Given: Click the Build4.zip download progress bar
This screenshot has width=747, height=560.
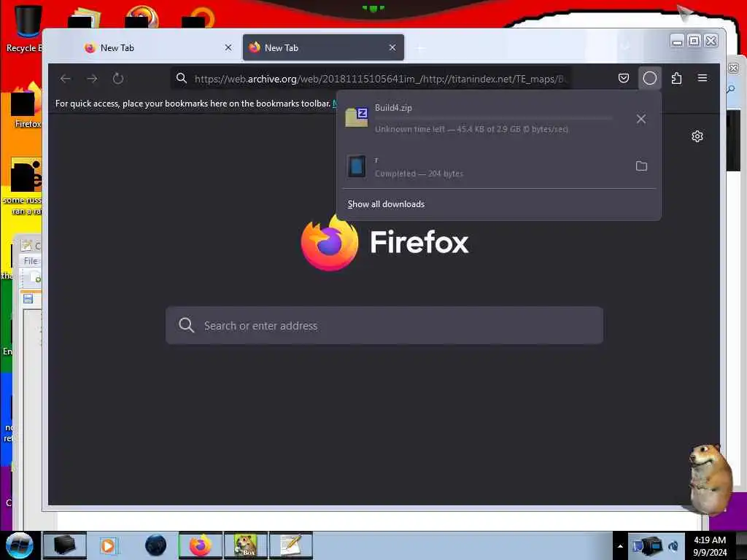Looking at the screenshot, I should pyautogui.click(x=493, y=118).
